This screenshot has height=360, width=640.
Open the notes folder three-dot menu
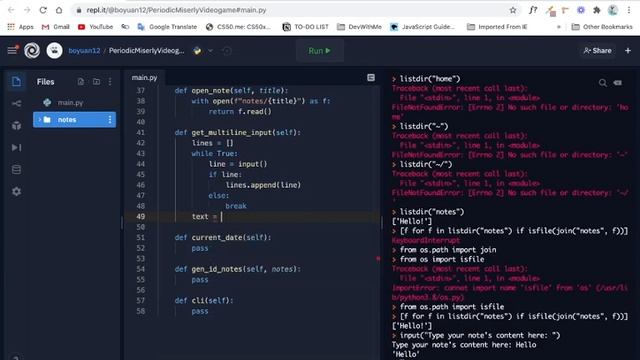[109, 120]
